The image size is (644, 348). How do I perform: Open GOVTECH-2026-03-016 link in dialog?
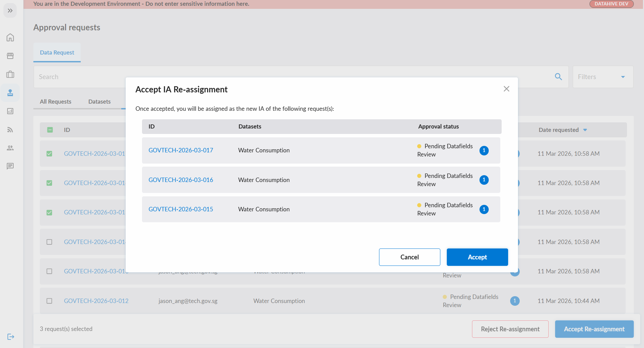[181, 180]
